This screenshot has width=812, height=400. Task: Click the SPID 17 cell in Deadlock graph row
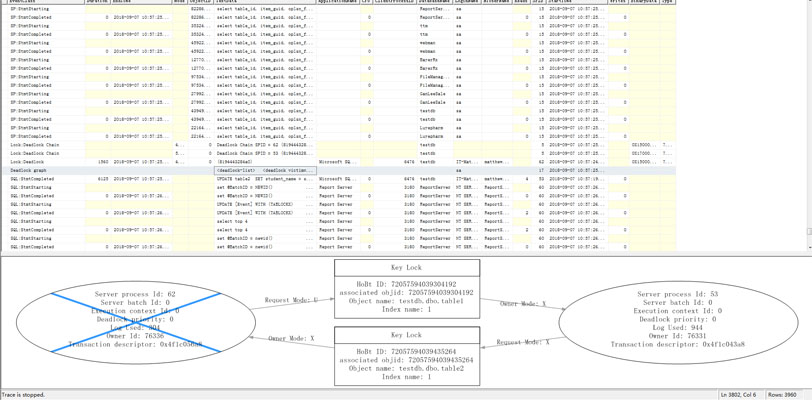[539, 170]
